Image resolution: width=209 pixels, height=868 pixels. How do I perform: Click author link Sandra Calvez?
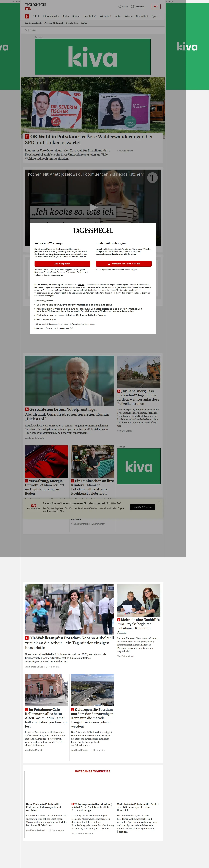(x=36, y=666)
